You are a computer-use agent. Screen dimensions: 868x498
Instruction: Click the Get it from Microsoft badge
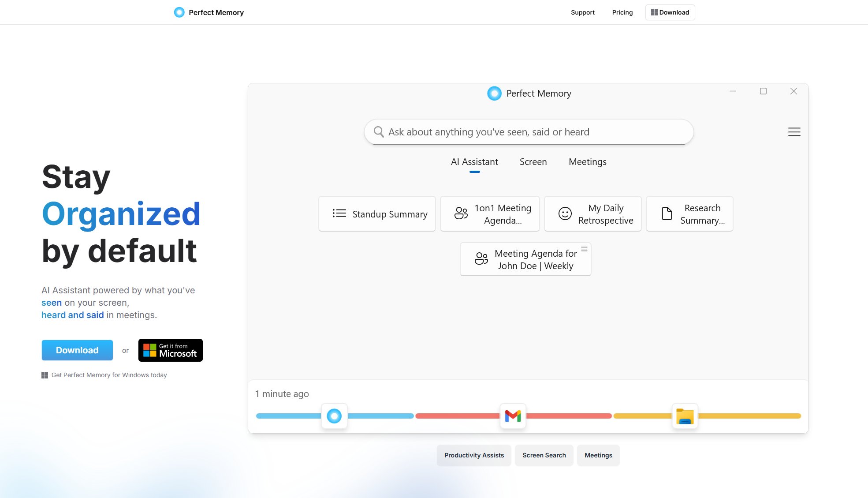pyautogui.click(x=170, y=350)
